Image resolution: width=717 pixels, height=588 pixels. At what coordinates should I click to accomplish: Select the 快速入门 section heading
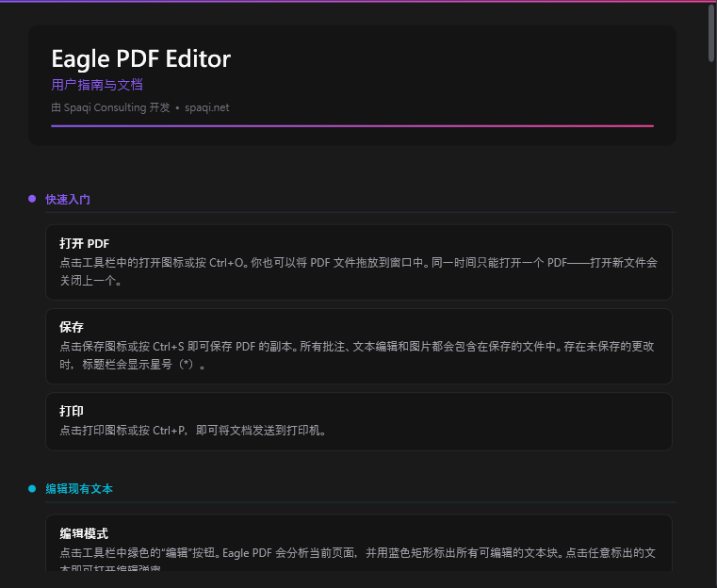pos(68,200)
